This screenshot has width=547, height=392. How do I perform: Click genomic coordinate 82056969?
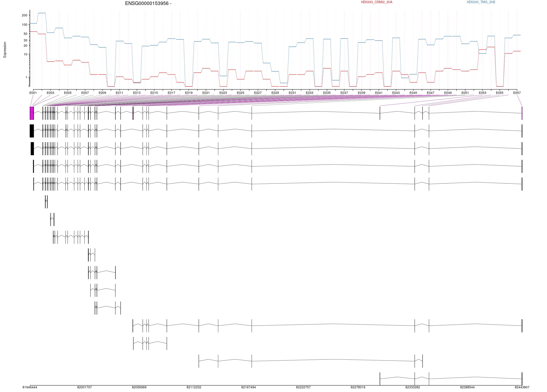(x=139, y=387)
